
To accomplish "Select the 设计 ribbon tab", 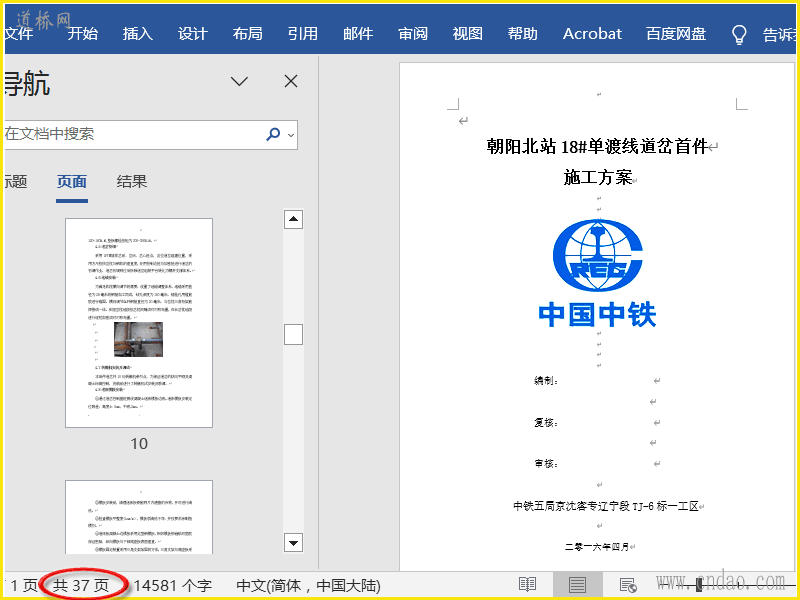I will coord(193,34).
